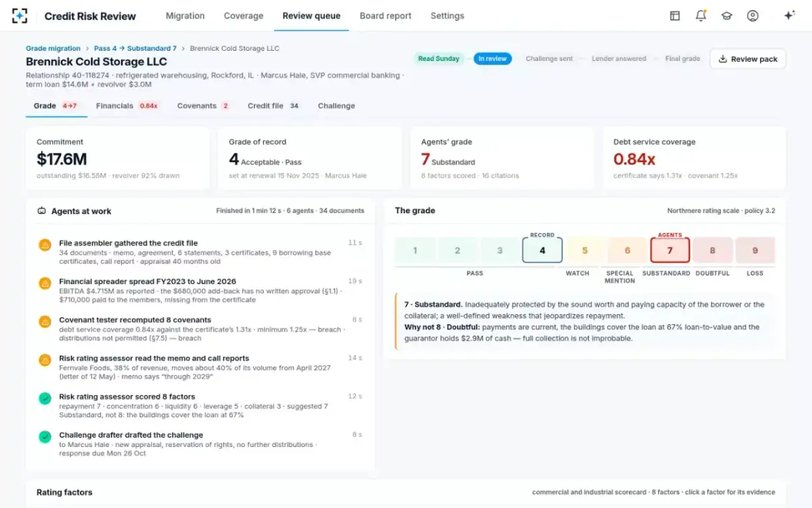Click the graduation cap learning icon

pos(727,16)
